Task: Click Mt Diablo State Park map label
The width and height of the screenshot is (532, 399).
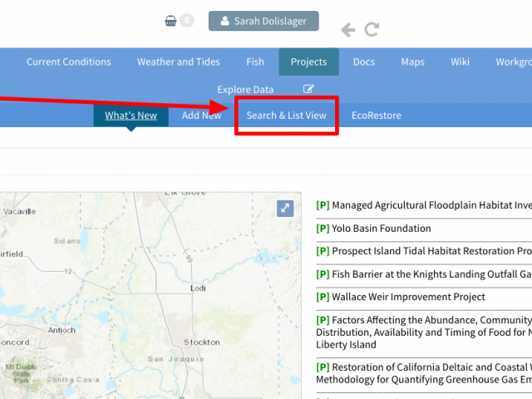Action: point(21,373)
